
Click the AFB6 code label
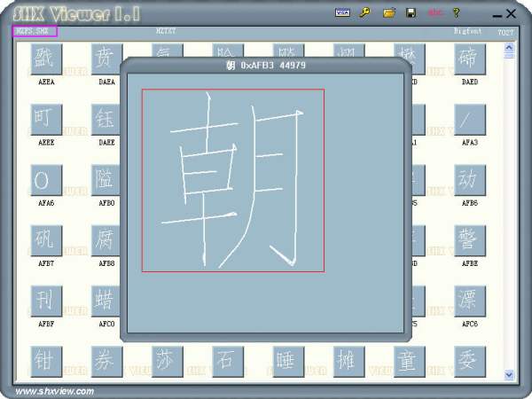(x=470, y=203)
